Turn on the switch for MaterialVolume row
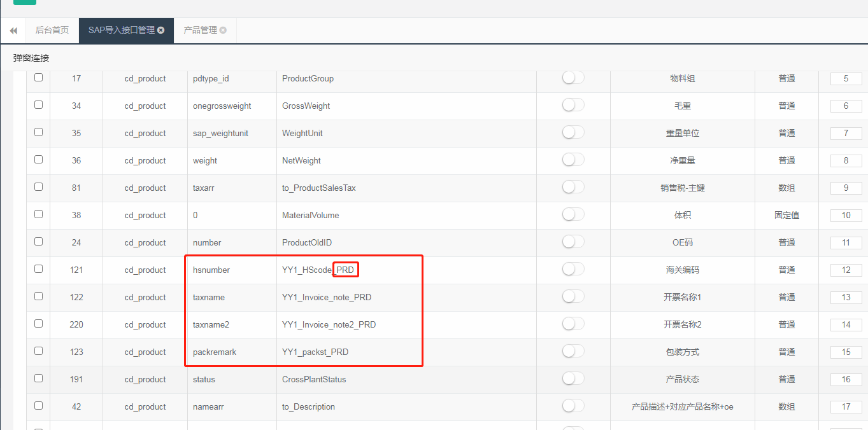Viewport: 868px width, 430px height. (x=573, y=214)
